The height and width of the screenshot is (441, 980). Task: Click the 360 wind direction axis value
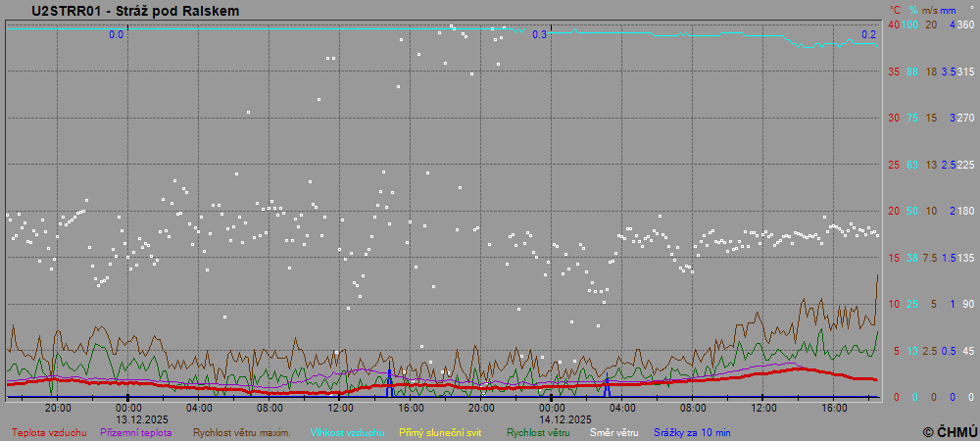(x=965, y=24)
